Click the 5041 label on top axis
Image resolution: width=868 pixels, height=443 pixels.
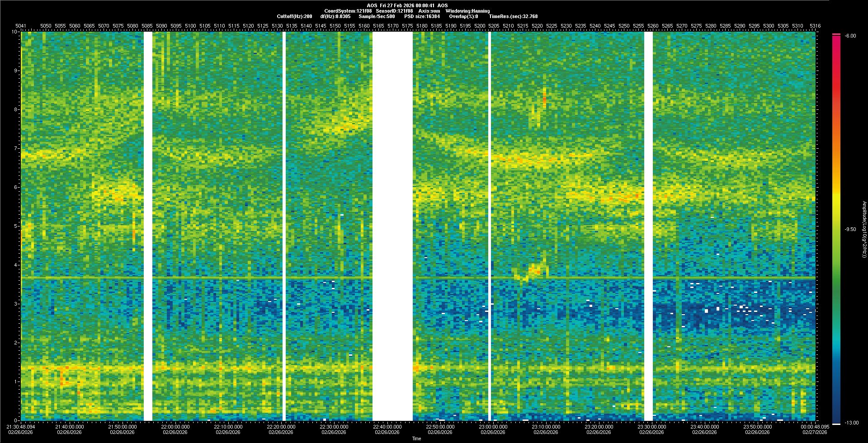(20, 26)
